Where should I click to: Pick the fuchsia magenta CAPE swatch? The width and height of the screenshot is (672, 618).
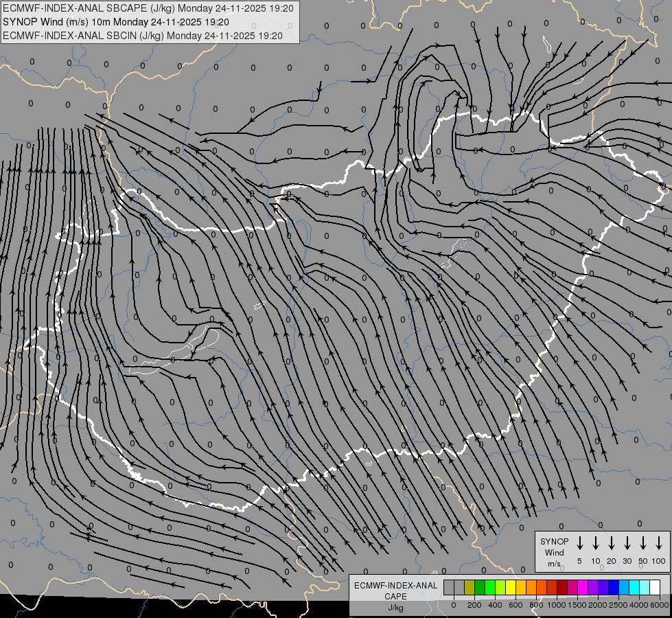[583, 587]
